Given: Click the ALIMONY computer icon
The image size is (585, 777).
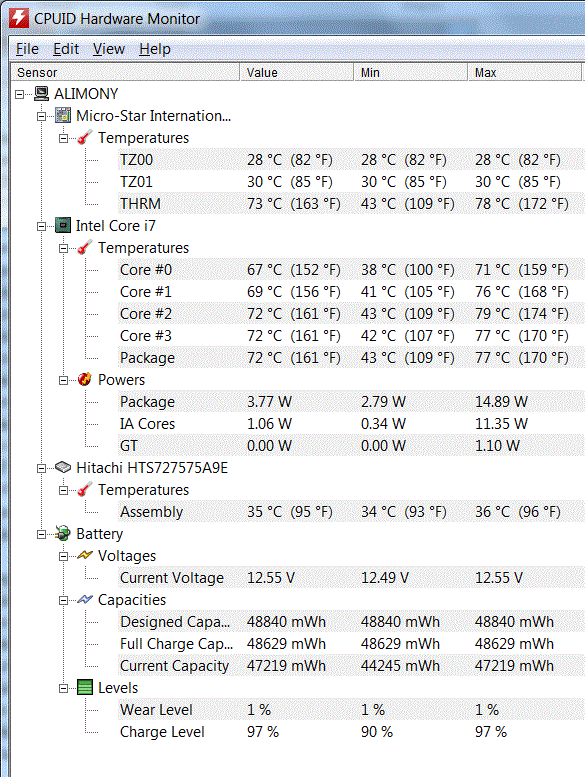Looking at the screenshot, I should [42, 94].
